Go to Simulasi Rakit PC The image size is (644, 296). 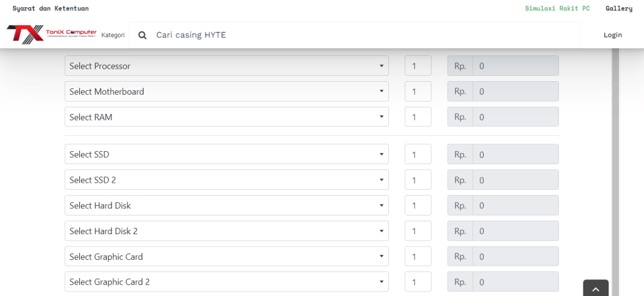[557, 8]
